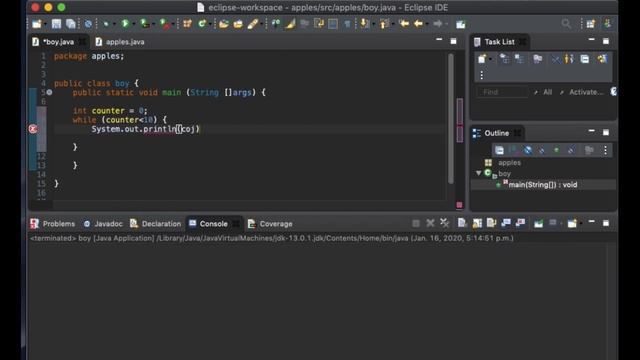Click Collapse All icon in Task List
Viewport: 640px width, 360px height.
point(585,59)
